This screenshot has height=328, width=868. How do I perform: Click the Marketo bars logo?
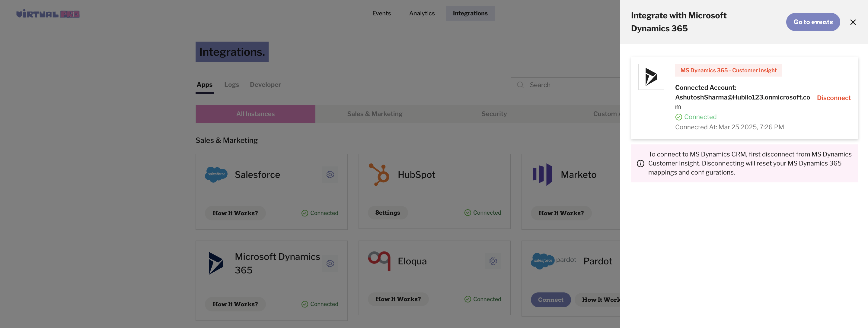(542, 175)
